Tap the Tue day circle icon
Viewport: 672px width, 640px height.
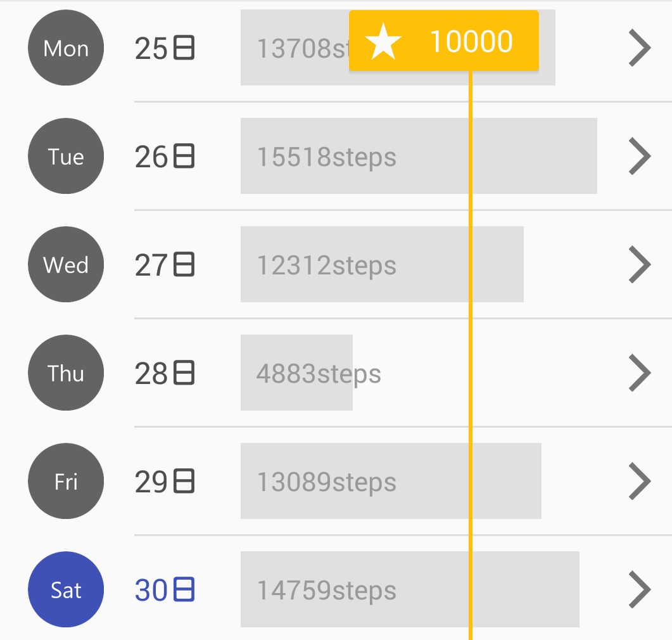tap(66, 156)
